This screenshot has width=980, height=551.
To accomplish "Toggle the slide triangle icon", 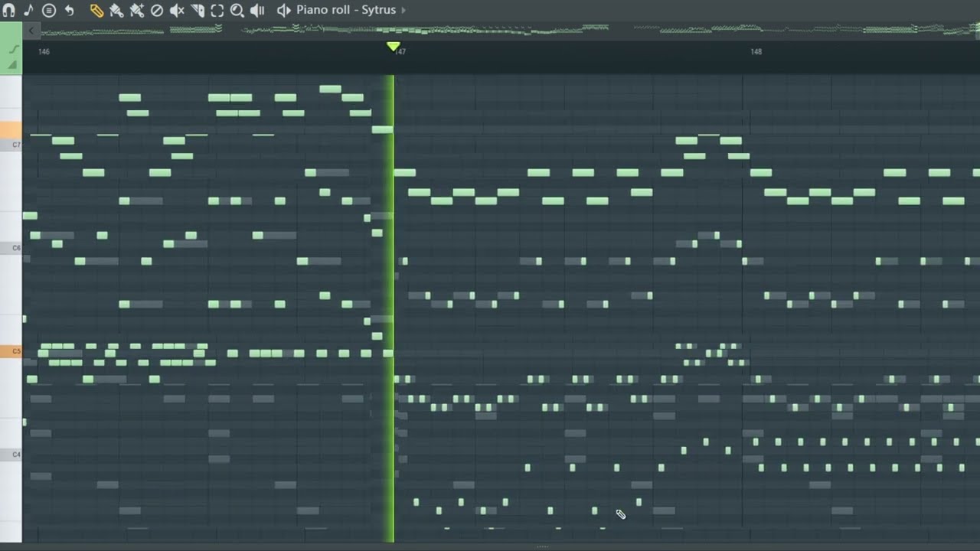I will pos(12,65).
